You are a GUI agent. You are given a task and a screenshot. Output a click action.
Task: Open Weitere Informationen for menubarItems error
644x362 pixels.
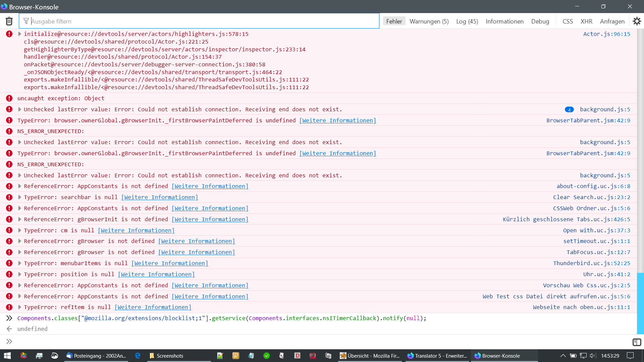click(x=169, y=263)
